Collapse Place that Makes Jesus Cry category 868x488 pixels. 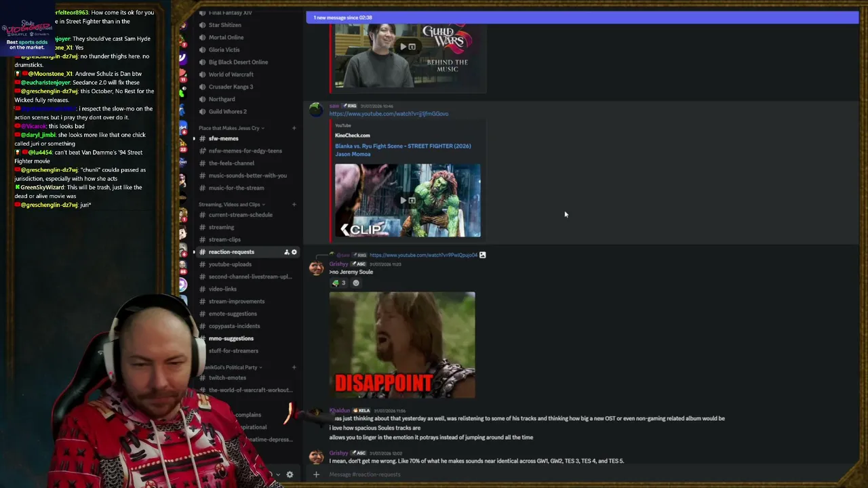pyautogui.click(x=231, y=128)
